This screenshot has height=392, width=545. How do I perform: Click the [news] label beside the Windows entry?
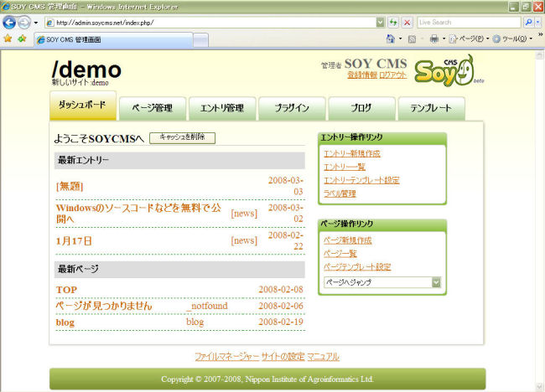pyautogui.click(x=244, y=214)
